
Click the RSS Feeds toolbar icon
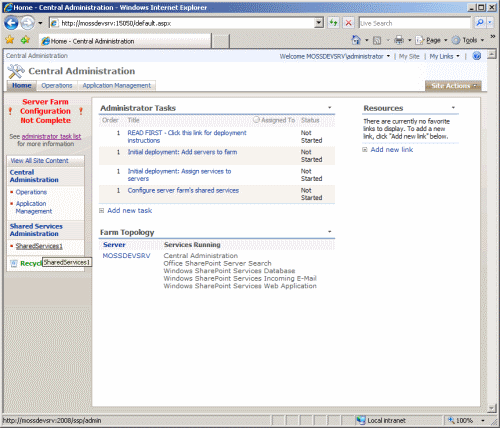pyautogui.click(x=377, y=41)
